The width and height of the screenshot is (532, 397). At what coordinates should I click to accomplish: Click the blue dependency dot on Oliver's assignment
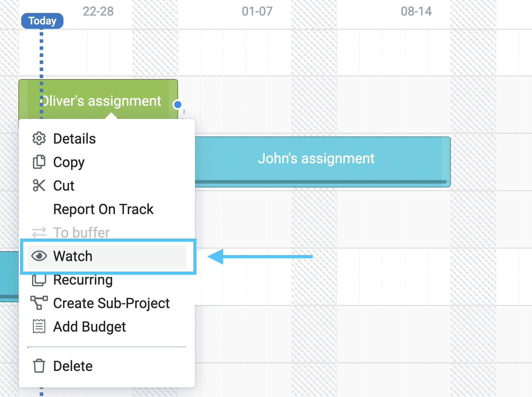pos(178,104)
